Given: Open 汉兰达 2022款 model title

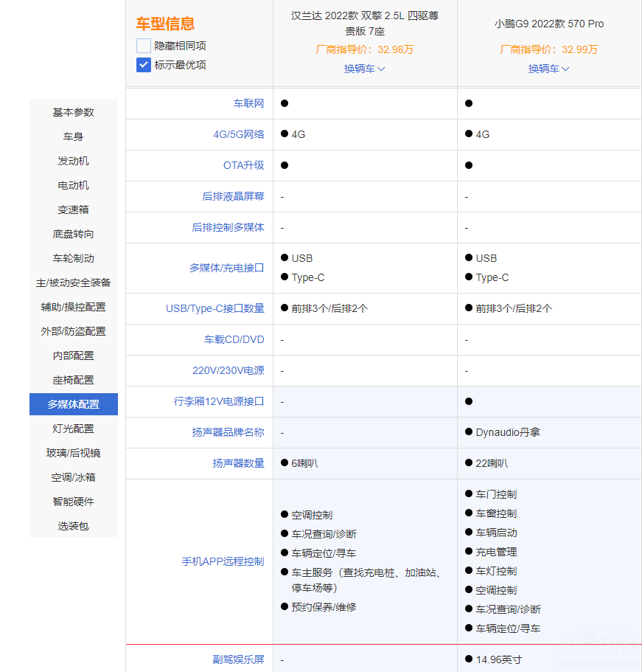Looking at the screenshot, I should pos(365,23).
